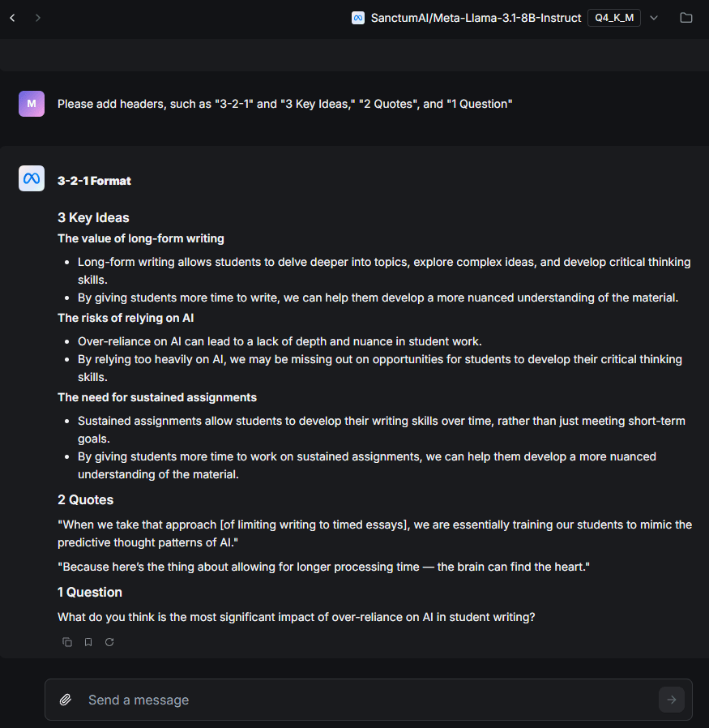Click the "1 Question" heading
Image resolution: width=709 pixels, height=728 pixels.
(90, 592)
